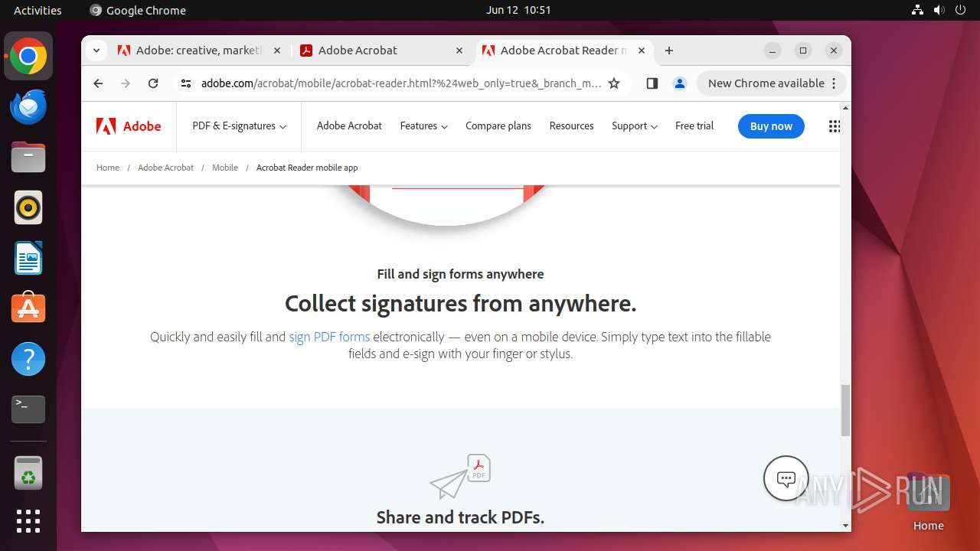Click the Collect signatures from anywhere heading
Viewport: 980px width, 551px height.
click(x=460, y=304)
